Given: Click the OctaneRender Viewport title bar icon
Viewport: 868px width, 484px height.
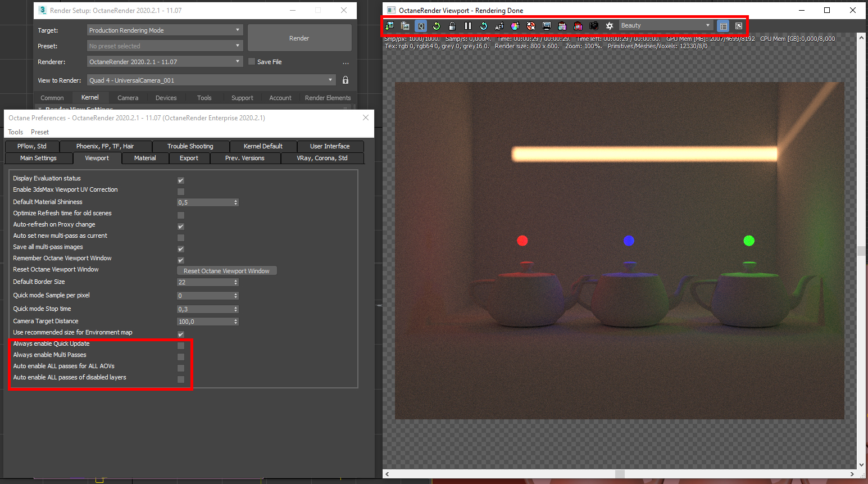Looking at the screenshot, I should tap(392, 10).
